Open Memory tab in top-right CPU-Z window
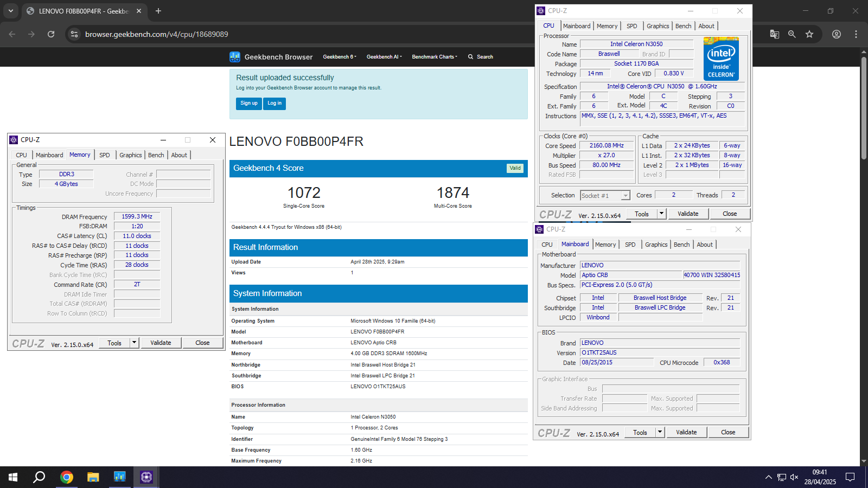Viewport: 868px width, 488px height. pyautogui.click(x=607, y=26)
